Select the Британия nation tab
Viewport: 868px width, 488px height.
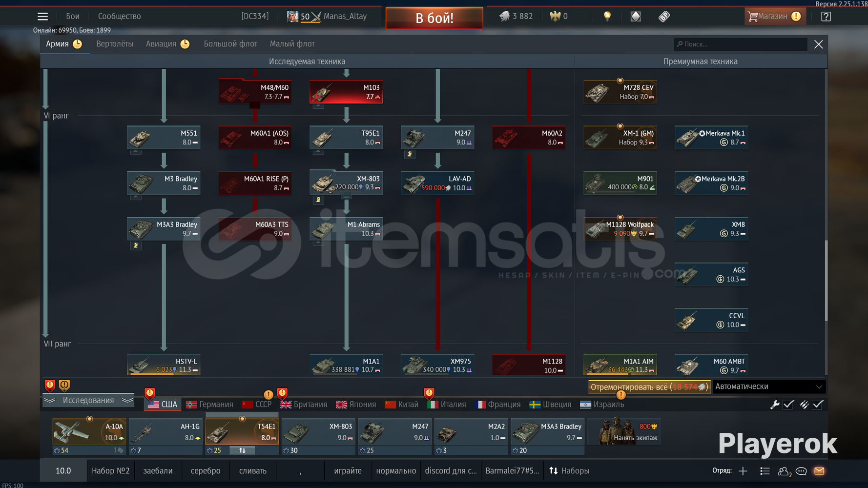[x=304, y=405]
